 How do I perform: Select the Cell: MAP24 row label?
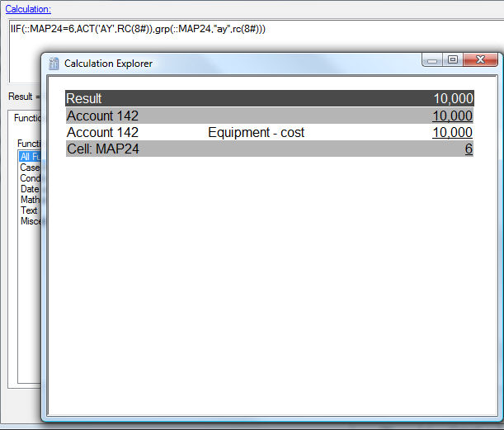tap(102, 149)
